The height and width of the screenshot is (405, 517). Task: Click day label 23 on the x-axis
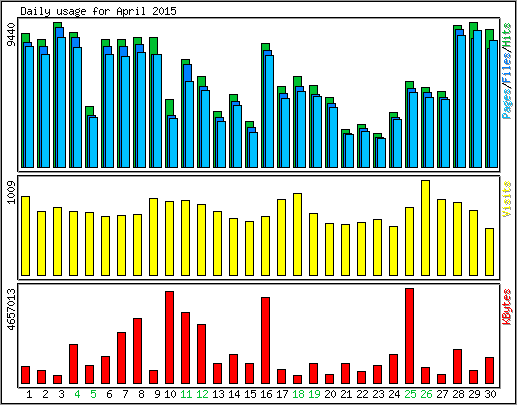point(378,394)
